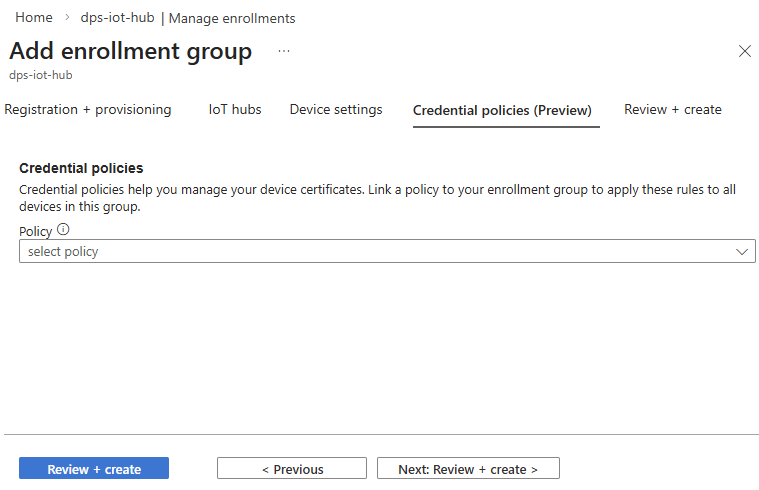Go to the Device settings tab
The width and height of the screenshot is (759, 490).
pyautogui.click(x=336, y=110)
